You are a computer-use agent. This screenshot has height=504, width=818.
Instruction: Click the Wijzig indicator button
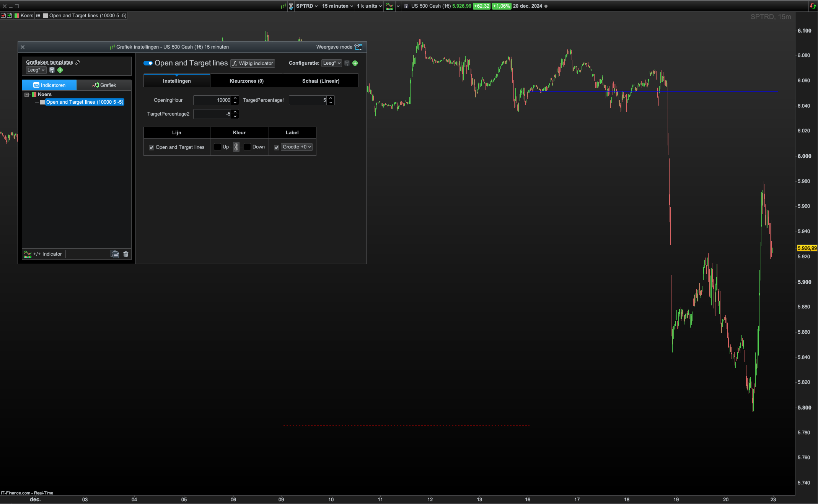point(253,63)
